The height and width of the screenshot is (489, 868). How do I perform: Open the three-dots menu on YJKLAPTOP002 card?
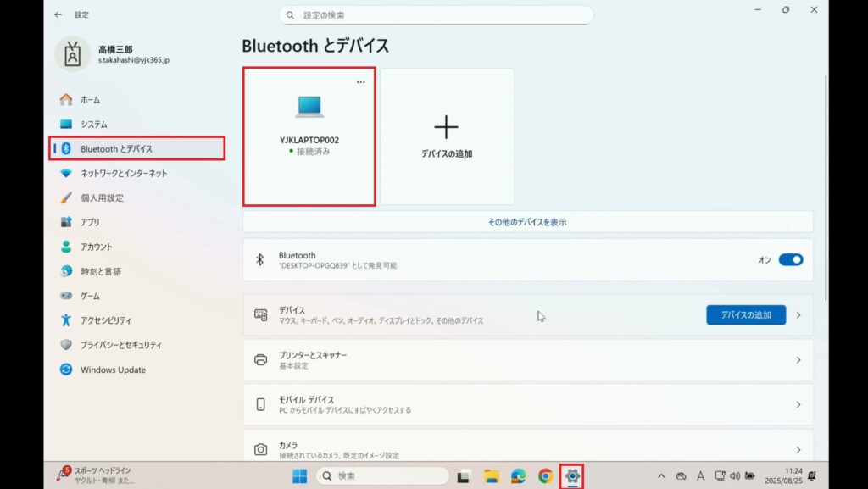(x=361, y=82)
